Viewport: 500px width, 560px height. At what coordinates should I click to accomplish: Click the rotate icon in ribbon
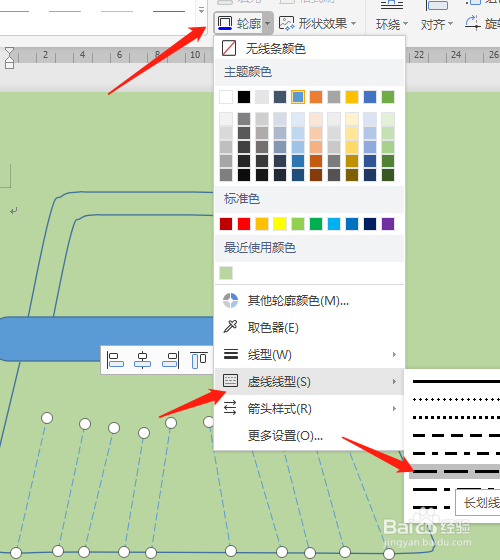[473, 23]
